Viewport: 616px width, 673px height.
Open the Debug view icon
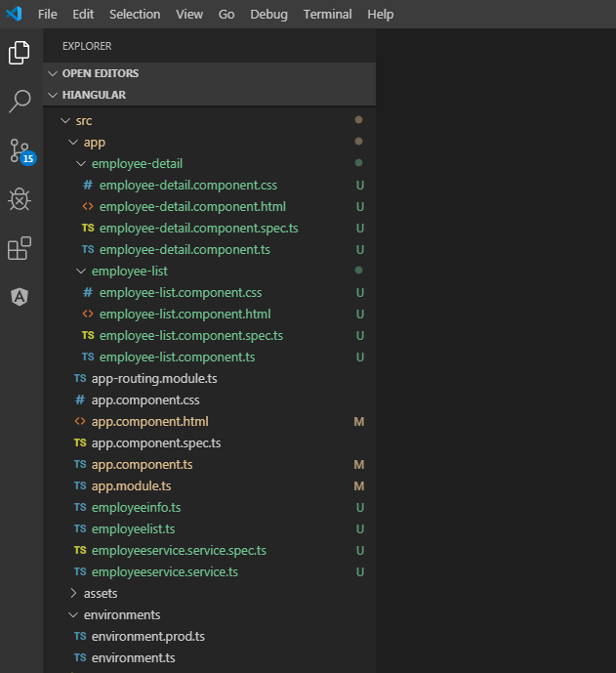click(x=20, y=199)
